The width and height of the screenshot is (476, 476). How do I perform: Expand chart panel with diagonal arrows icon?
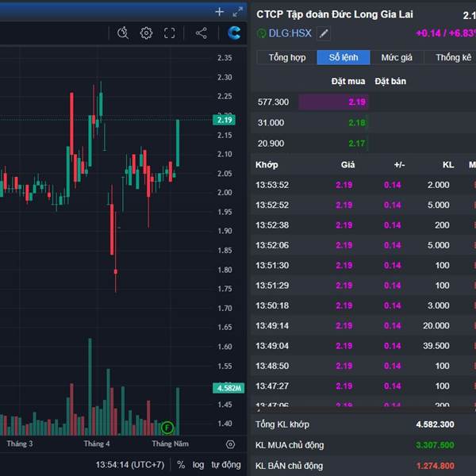238,12
